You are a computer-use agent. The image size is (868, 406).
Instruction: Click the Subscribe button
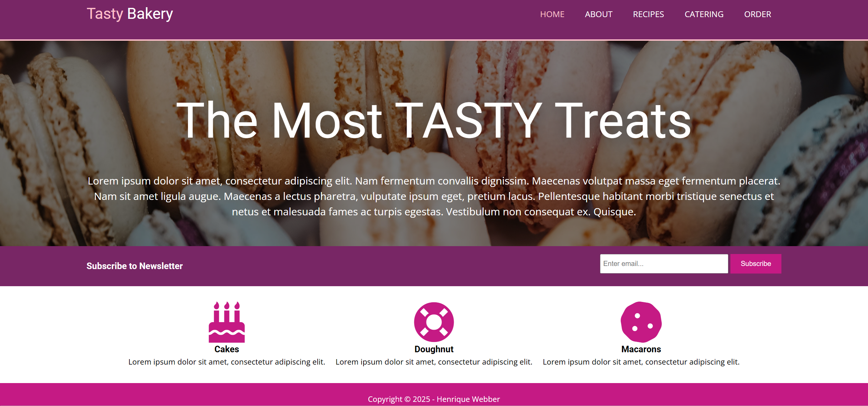coord(756,264)
